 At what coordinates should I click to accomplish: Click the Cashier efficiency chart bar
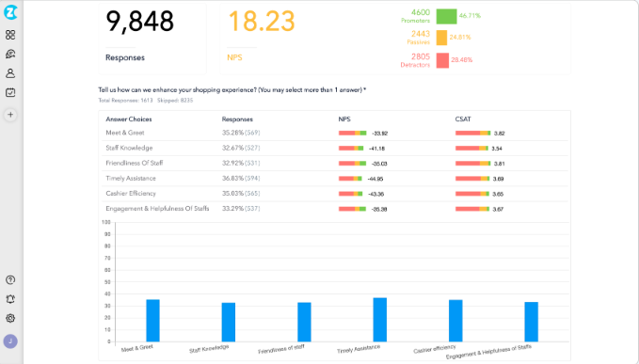tap(455, 321)
